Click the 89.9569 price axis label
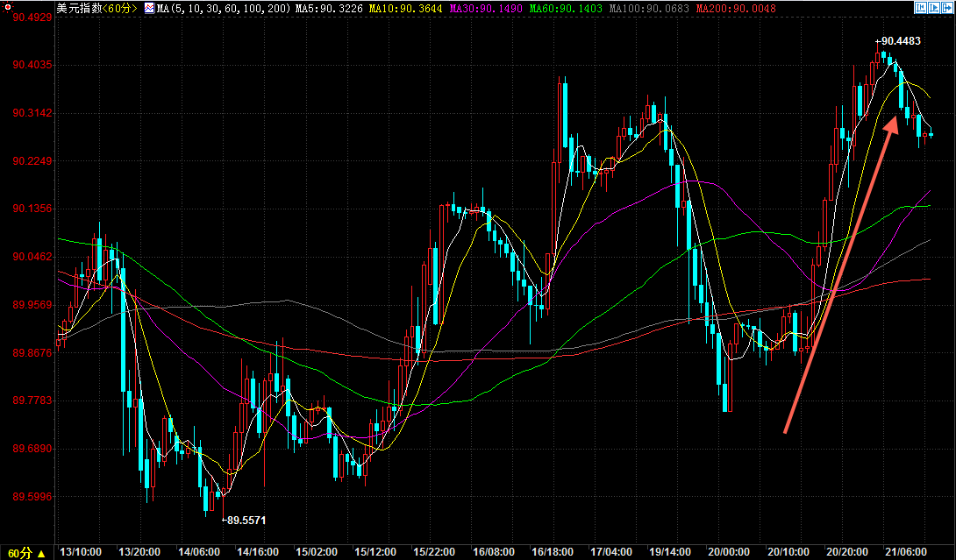Image resolution: width=956 pixels, height=560 pixels. point(32,305)
